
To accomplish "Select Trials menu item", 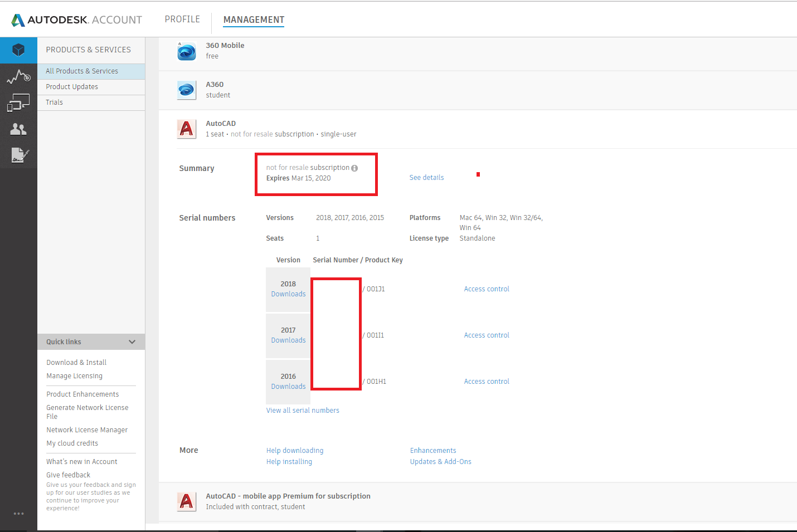I will point(91,103).
